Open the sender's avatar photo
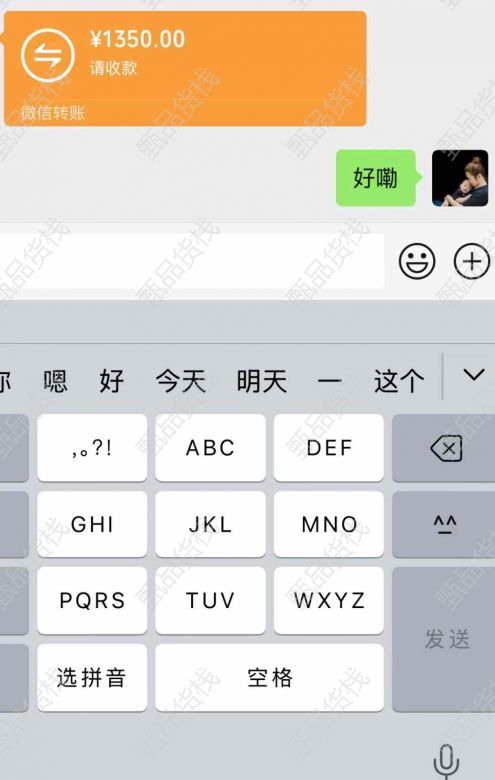Viewport: 495px width, 780px height. coord(460,178)
